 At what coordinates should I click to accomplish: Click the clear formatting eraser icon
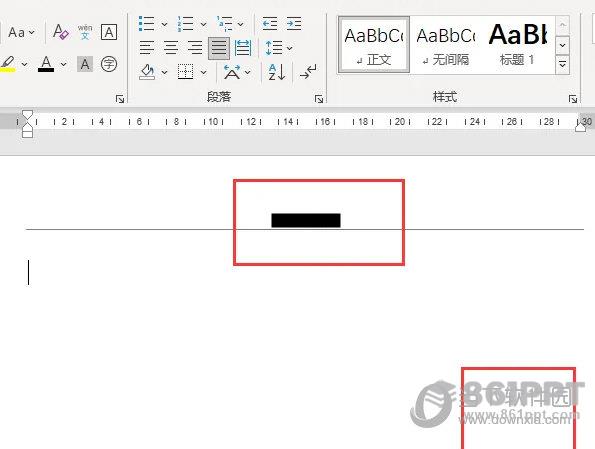61,32
